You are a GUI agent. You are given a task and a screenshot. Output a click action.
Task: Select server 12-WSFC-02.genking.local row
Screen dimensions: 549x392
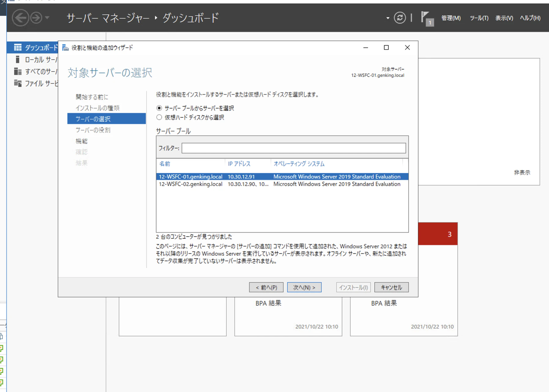click(282, 184)
